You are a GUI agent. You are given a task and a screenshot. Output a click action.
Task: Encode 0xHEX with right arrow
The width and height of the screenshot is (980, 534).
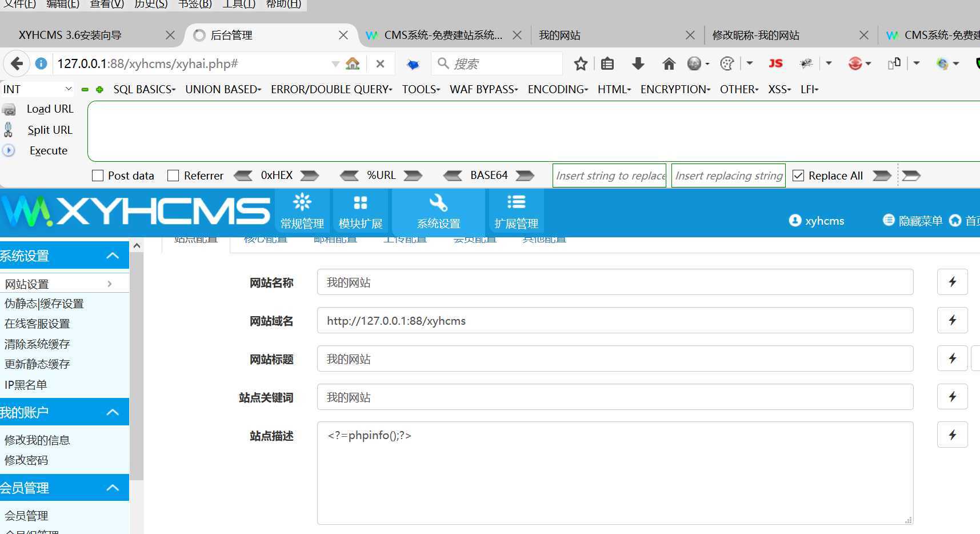pos(309,176)
